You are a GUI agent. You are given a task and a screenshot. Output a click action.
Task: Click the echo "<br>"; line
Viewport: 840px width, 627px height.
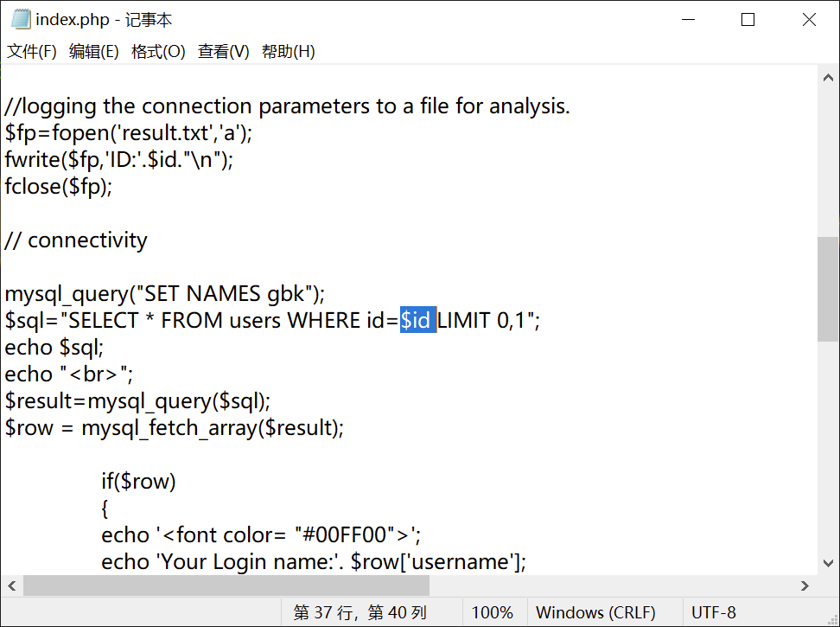tap(68, 374)
